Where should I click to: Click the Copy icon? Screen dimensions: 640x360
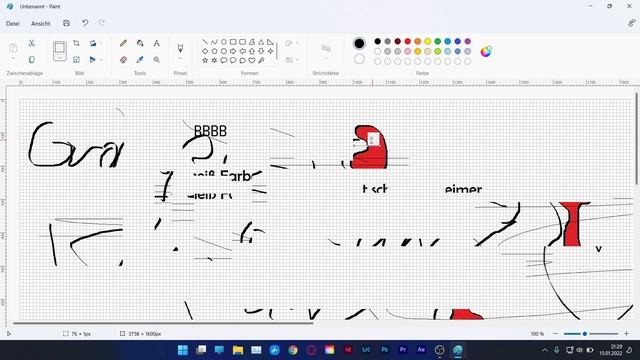[x=31, y=60]
